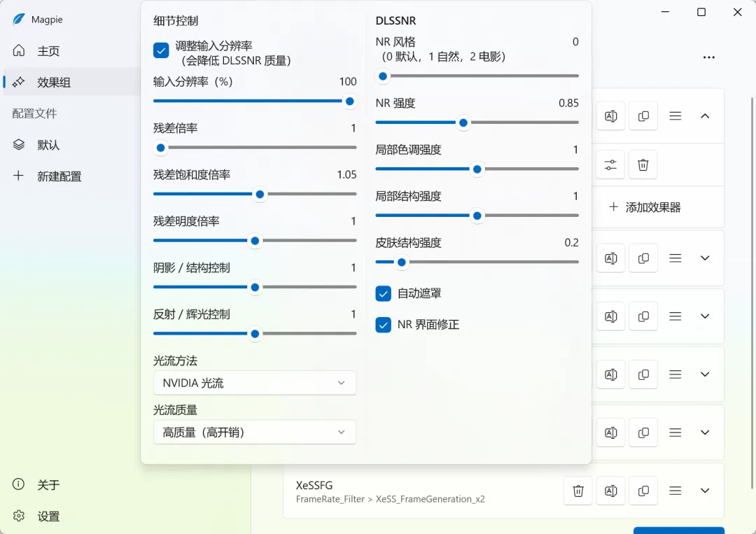Click the DLSSNR section heading
The height and width of the screenshot is (534, 756).
395,21
